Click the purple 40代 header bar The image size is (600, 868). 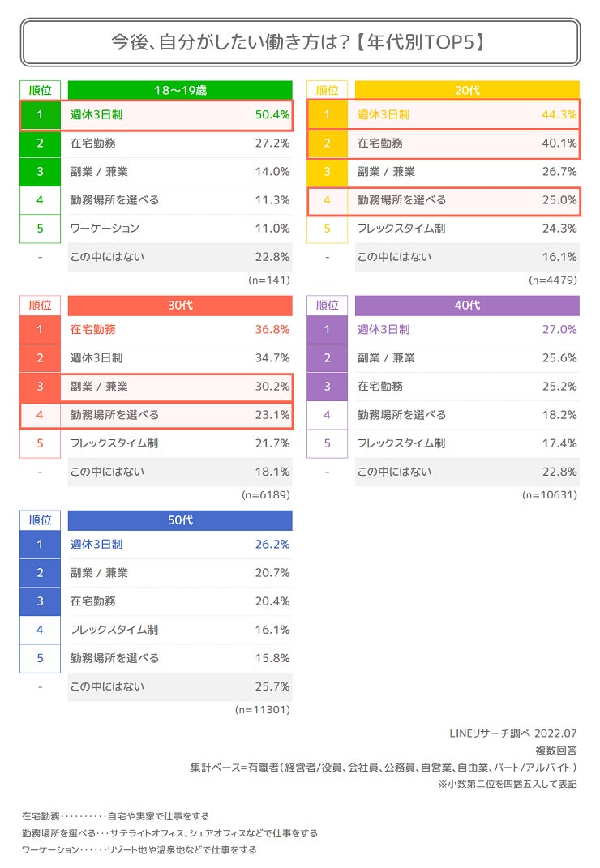467,306
